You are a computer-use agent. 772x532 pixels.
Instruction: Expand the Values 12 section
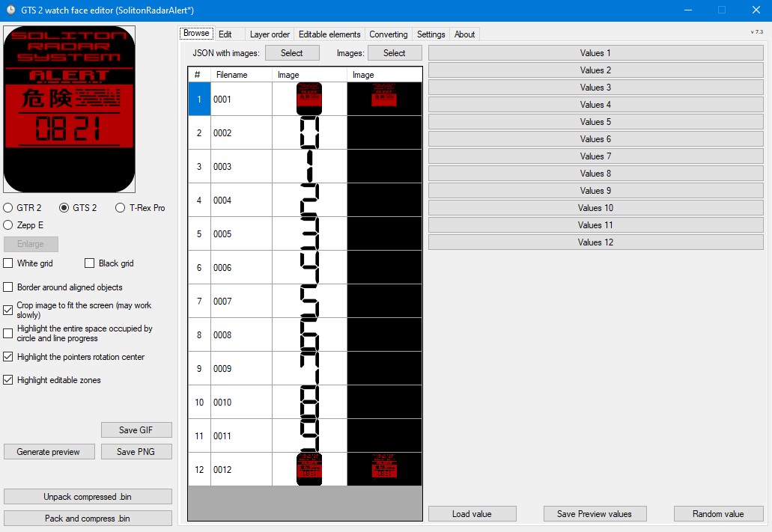coord(596,242)
